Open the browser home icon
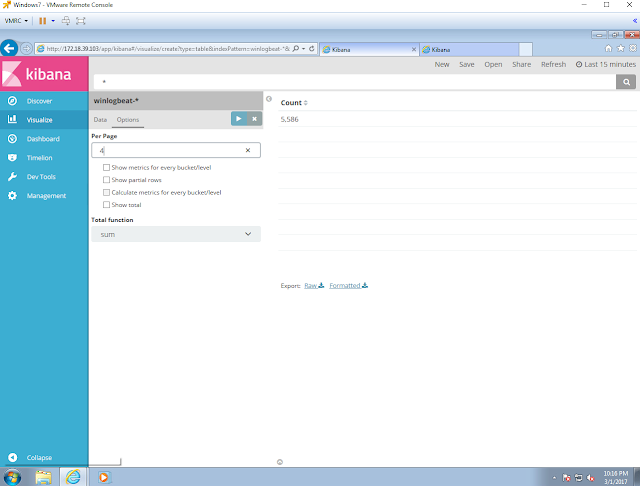Viewport: 640px width, 486px height. [608, 48]
